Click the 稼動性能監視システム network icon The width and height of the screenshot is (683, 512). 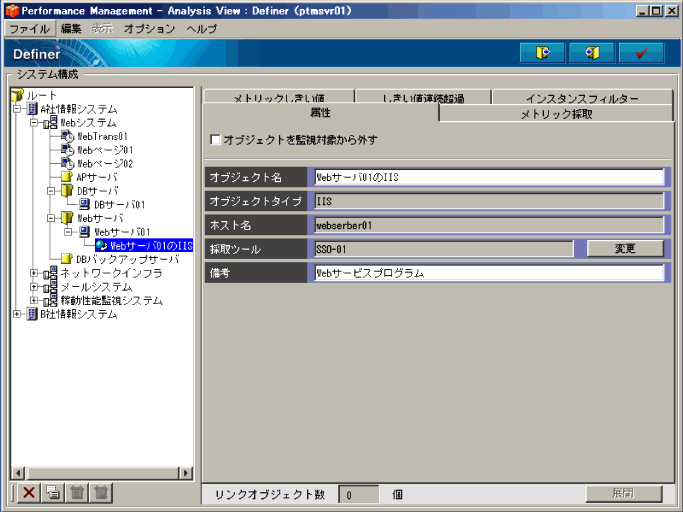(50, 300)
